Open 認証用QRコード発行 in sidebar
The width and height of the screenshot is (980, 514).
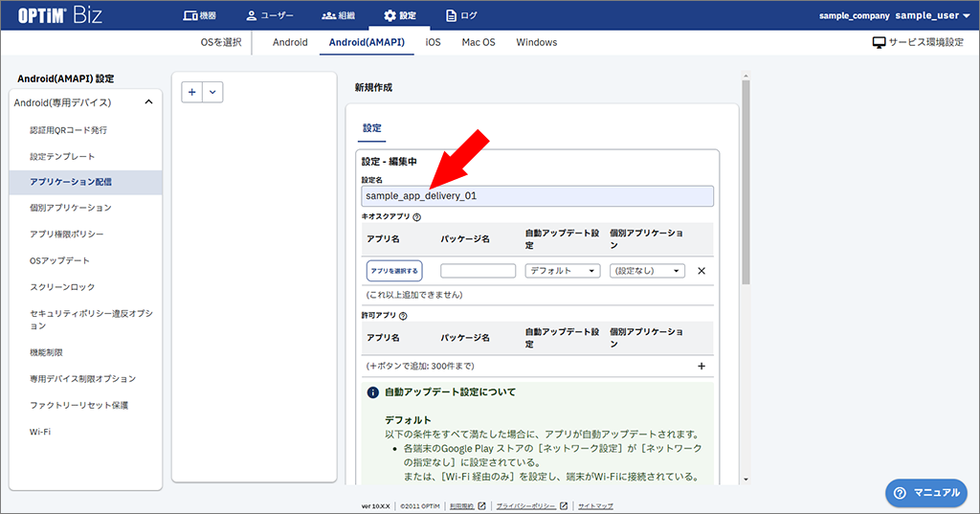pos(68,130)
